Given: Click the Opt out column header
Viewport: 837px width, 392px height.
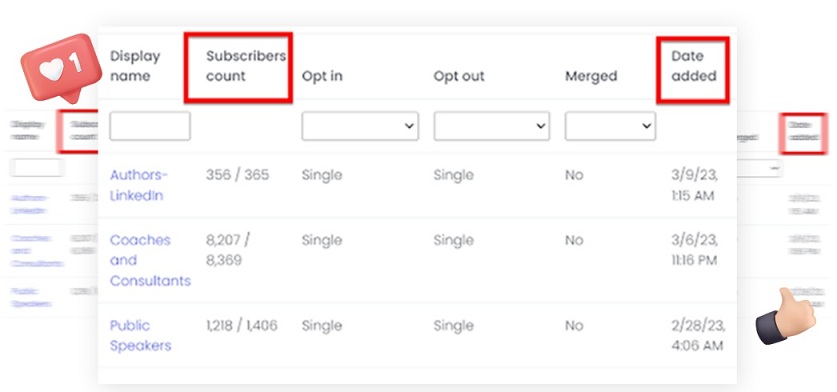Looking at the screenshot, I should [459, 76].
